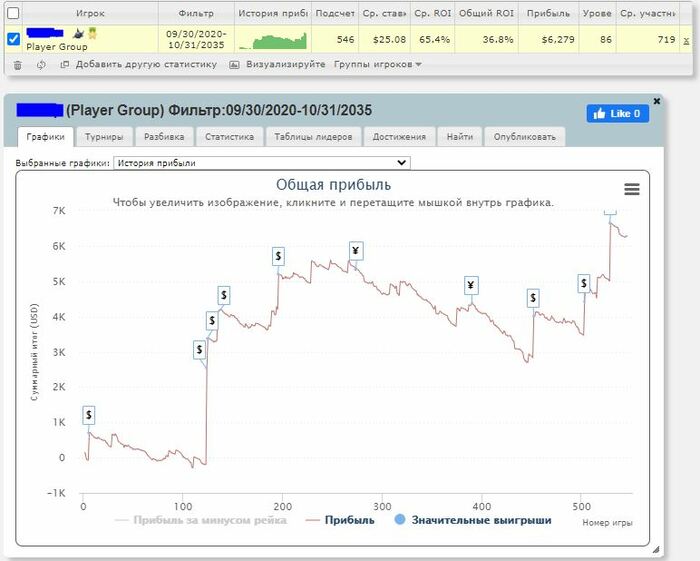Click the $6,279 profit value
This screenshot has height=561, width=700.
coord(558,40)
